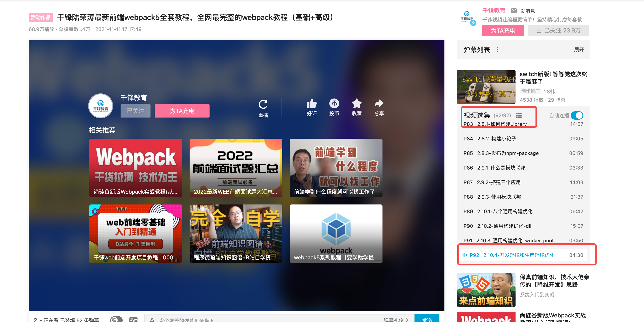The width and height of the screenshot is (644, 322).
Task: Open the 尚硅谷新版Webpack实战教程 recommended thumbnail
Action: tap(136, 168)
